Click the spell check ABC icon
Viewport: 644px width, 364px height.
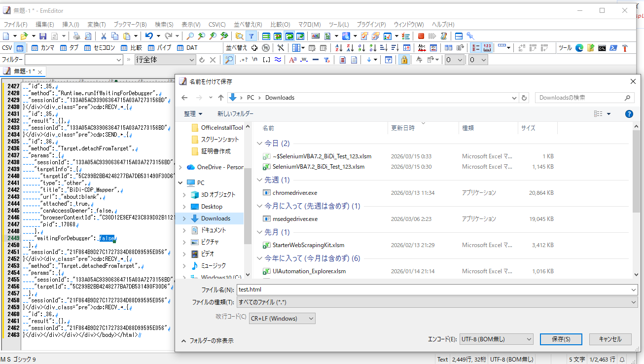316,36
